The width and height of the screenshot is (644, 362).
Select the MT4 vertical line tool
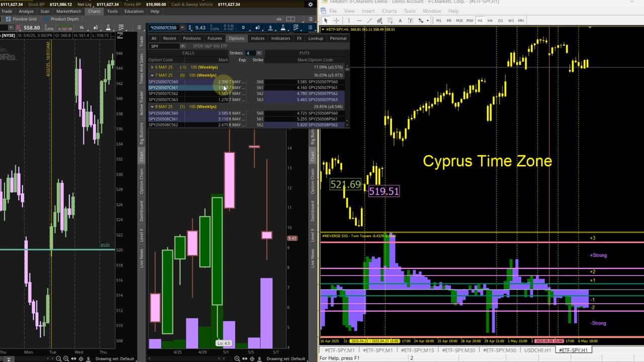349,21
